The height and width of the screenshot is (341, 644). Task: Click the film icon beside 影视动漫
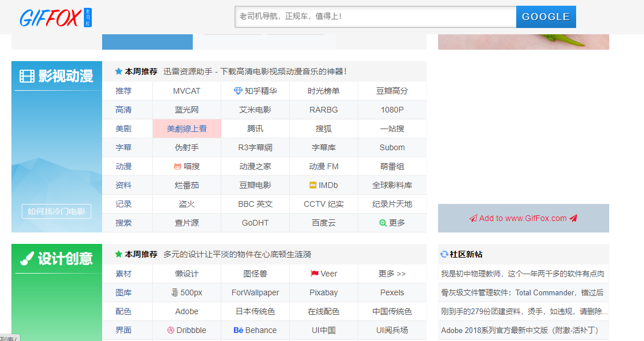click(x=27, y=76)
